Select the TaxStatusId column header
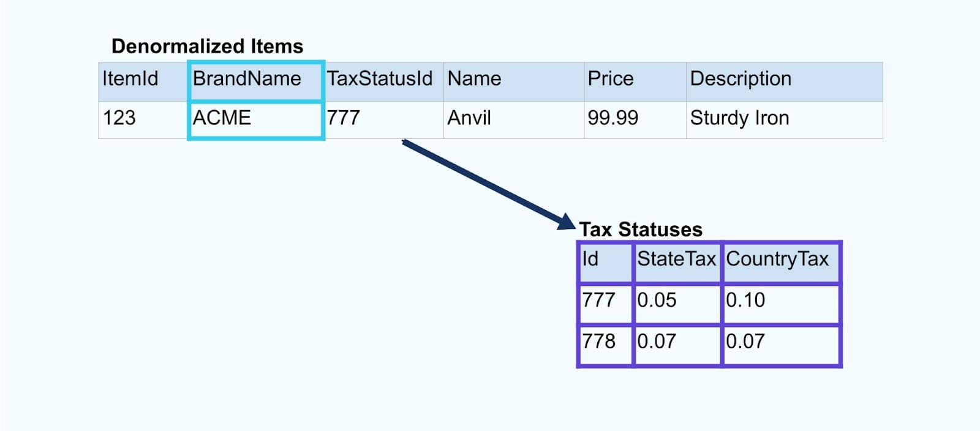Viewport: 980px width, 431px height. [384, 81]
